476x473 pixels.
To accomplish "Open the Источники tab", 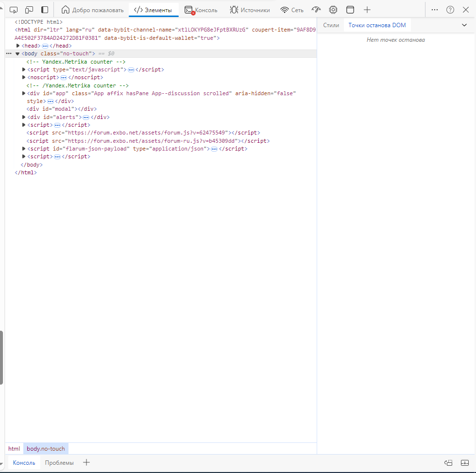I will (250, 10).
